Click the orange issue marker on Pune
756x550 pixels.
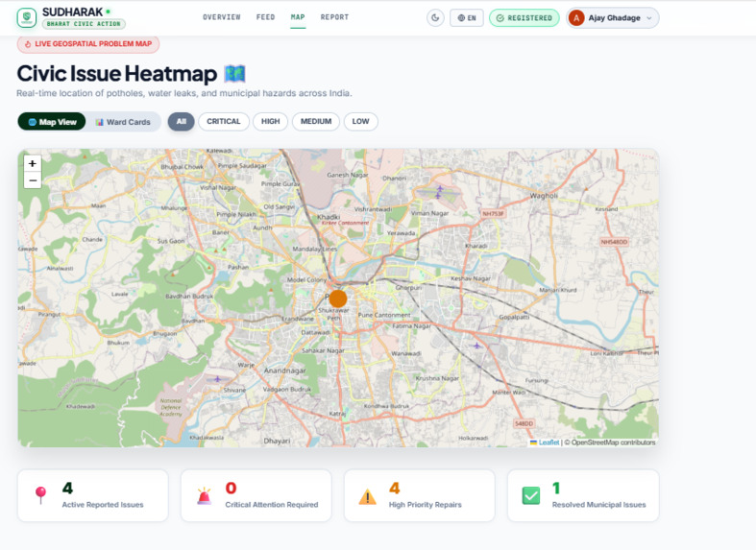(338, 299)
